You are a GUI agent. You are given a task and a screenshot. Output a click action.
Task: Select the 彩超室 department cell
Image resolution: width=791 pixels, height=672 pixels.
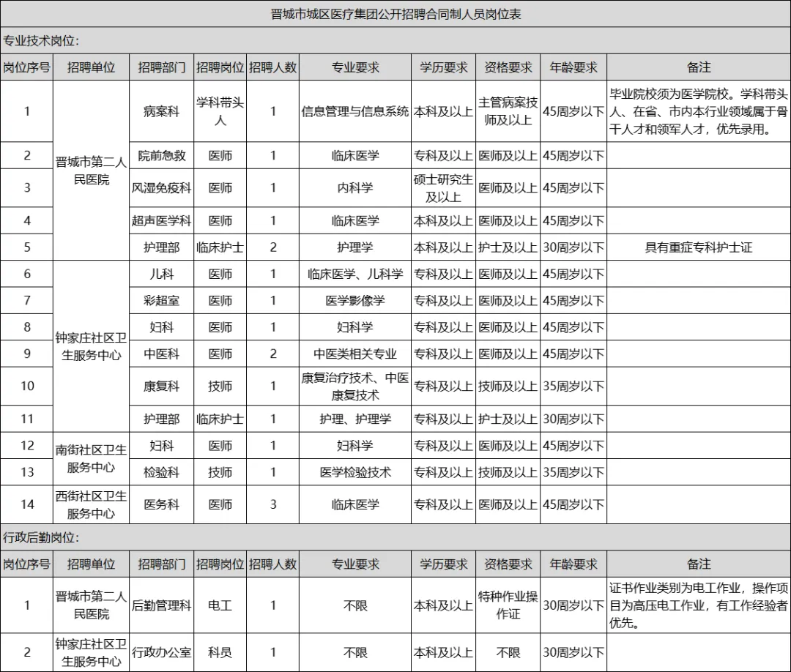coord(161,300)
